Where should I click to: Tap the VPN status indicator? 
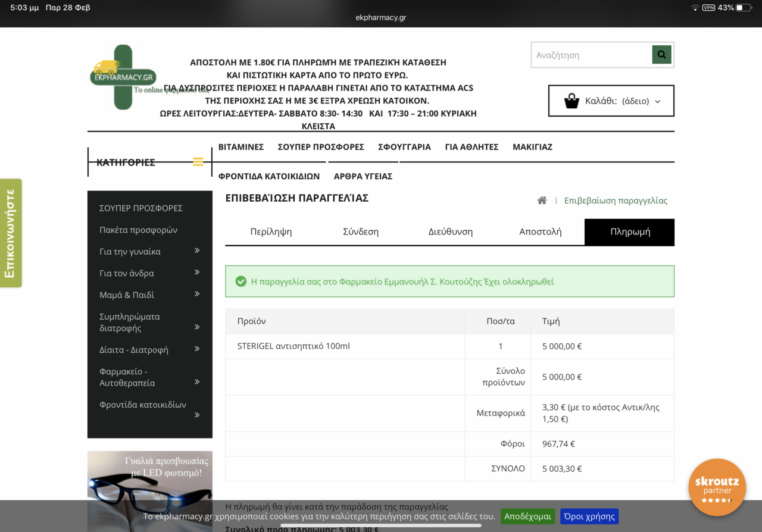click(x=708, y=8)
